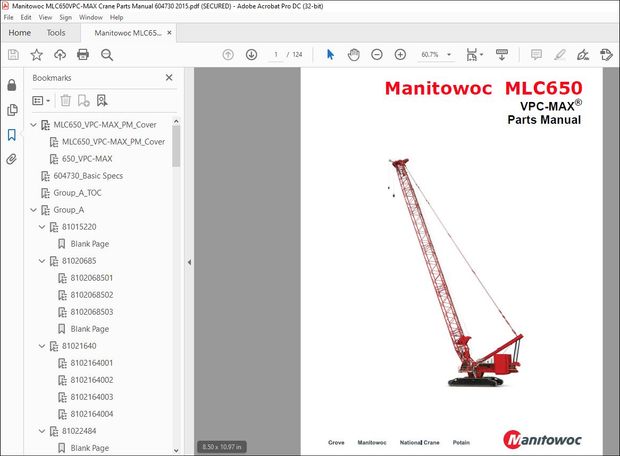The image size is (620, 456).
Task: Click the scrolling mode toolbar icon
Action: [502, 55]
